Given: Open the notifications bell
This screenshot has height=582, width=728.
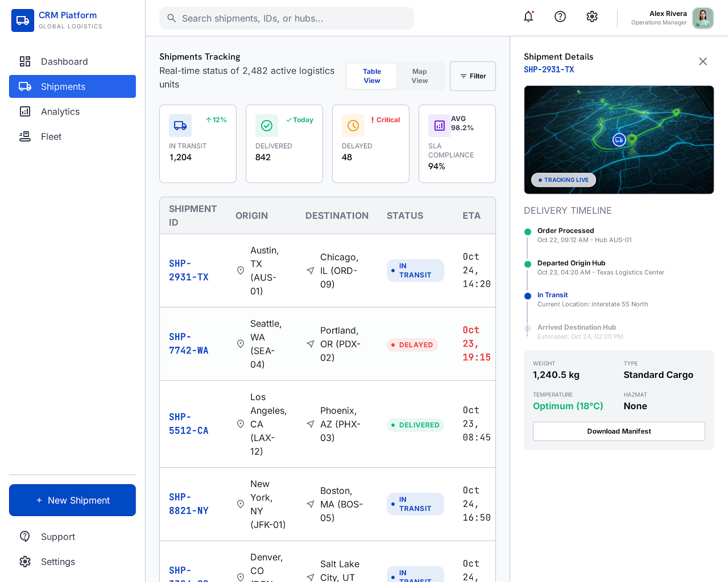Looking at the screenshot, I should (x=528, y=17).
